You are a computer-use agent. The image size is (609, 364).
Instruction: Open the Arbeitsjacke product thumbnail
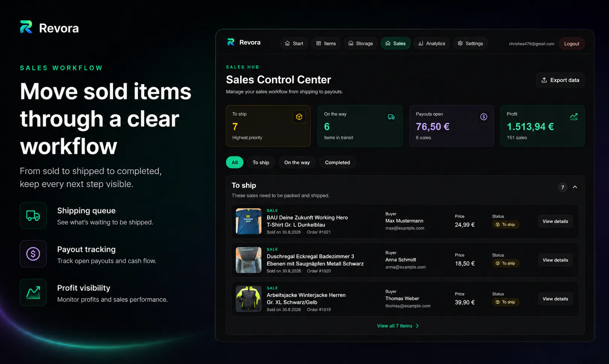[x=248, y=299]
